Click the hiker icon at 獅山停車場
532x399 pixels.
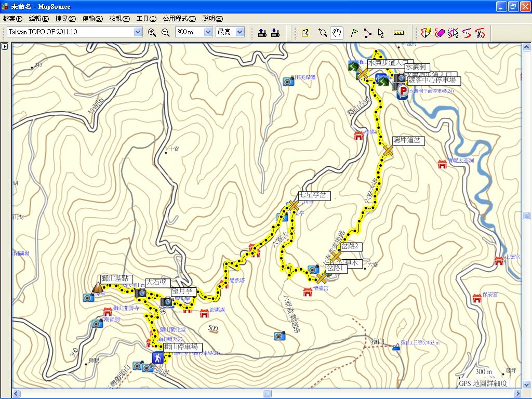158,357
